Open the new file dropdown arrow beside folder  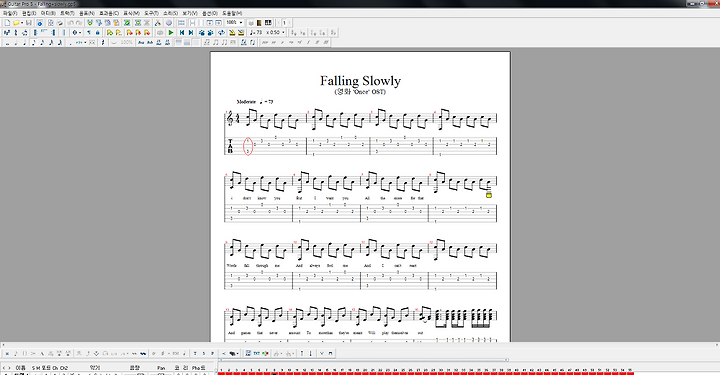click(22, 22)
